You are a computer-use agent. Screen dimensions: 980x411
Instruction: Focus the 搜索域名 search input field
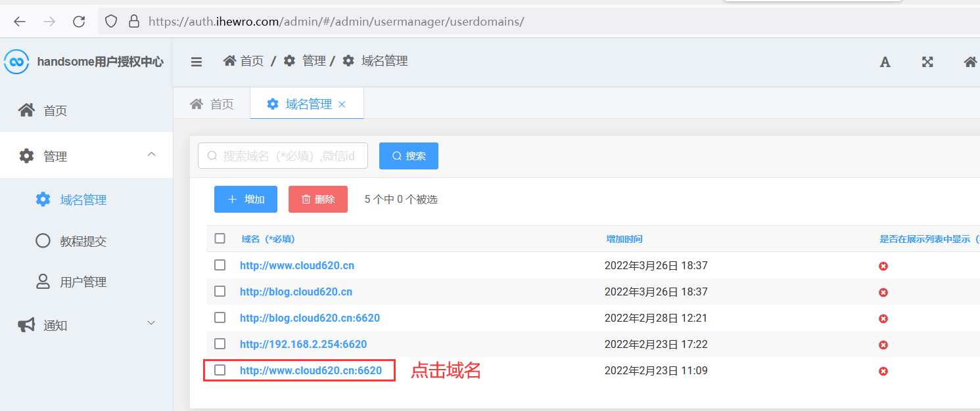click(x=283, y=156)
